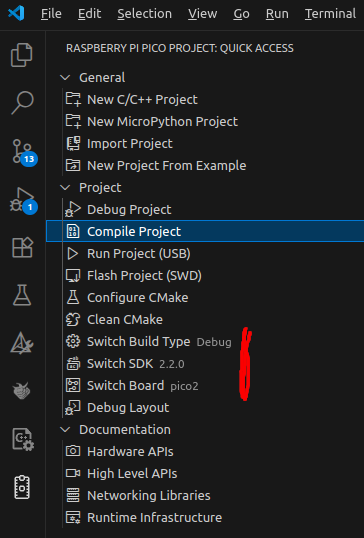Open the Terminal menu
Image resolution: width=364 pixels, height=538 pixels.
coord(330,14)
